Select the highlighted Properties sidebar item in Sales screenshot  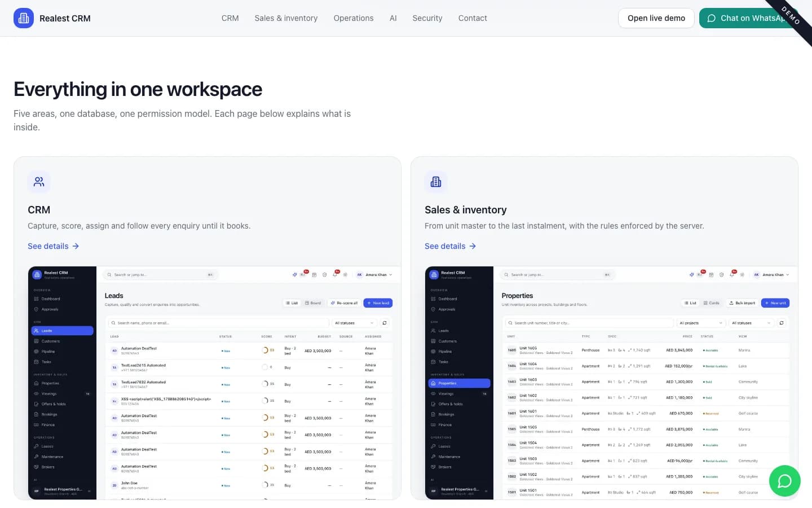(x=459, y=383)
